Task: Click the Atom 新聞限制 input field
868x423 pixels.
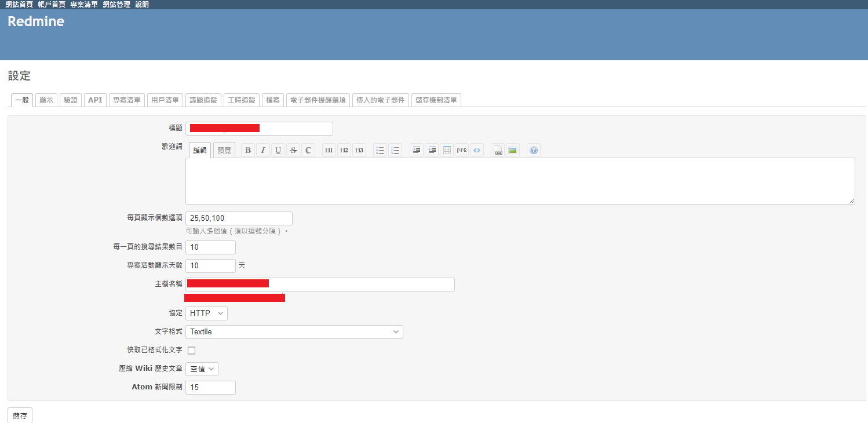Action: (210, 388)
